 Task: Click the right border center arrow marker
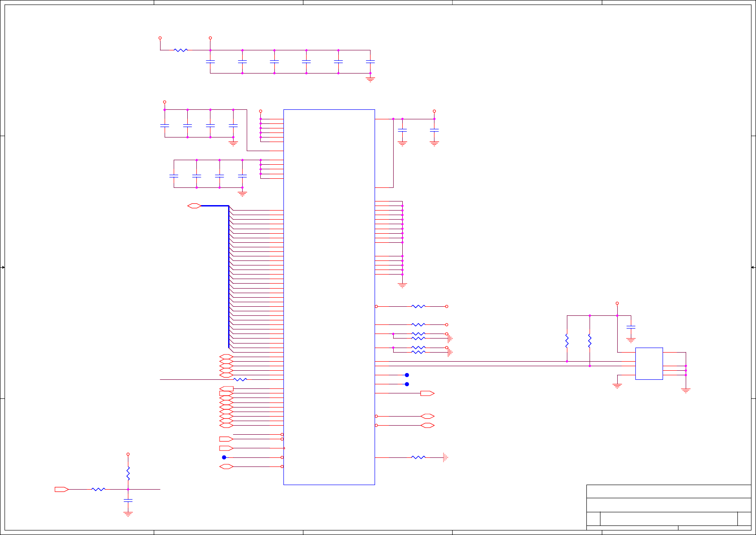753,267
